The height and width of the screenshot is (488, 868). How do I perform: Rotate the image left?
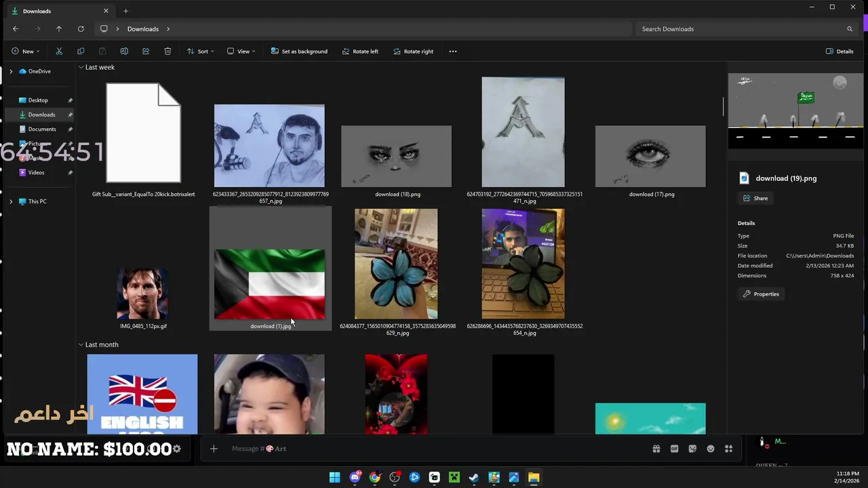click(360, 52)
